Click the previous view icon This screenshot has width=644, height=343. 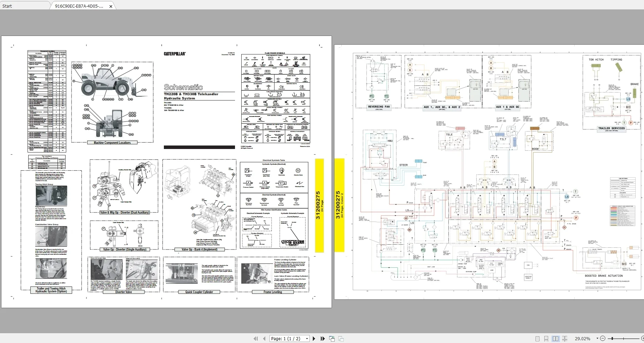click(332, 338)
